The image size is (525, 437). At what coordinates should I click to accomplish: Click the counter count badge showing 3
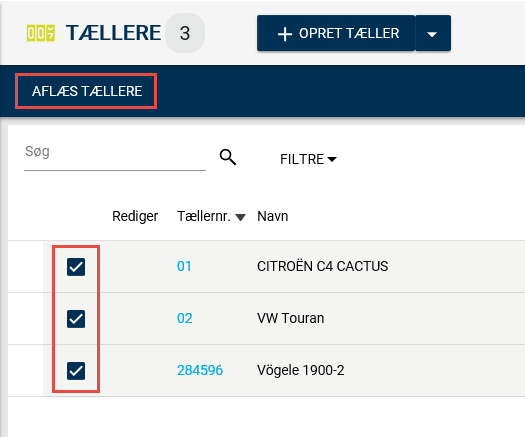(x=185, y=33)
